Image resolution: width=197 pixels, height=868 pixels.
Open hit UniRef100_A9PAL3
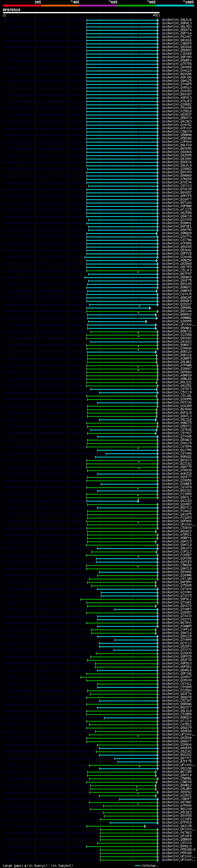pyautogui.click(x=177, y=24)
